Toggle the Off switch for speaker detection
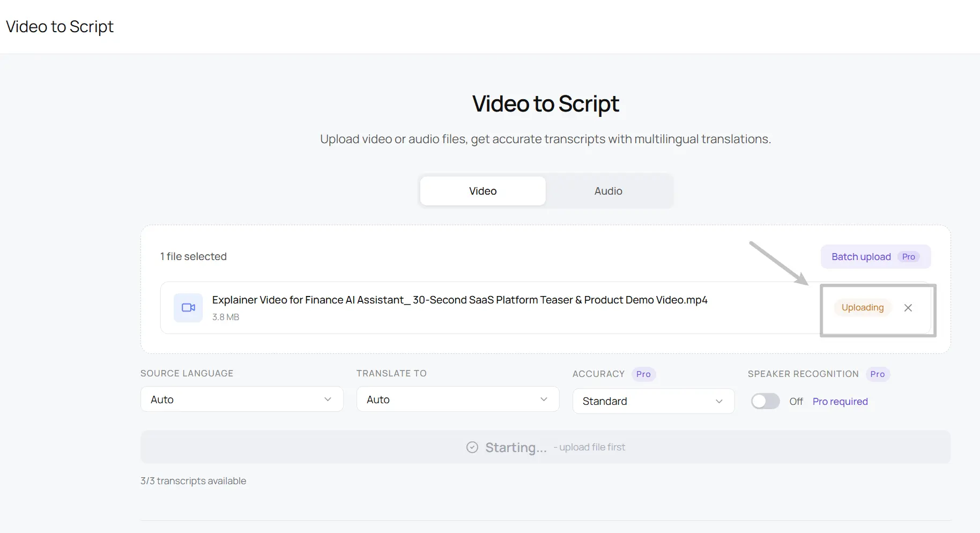Image resolution: width=980 pixels, height=533 pixels. coord(765,401)
